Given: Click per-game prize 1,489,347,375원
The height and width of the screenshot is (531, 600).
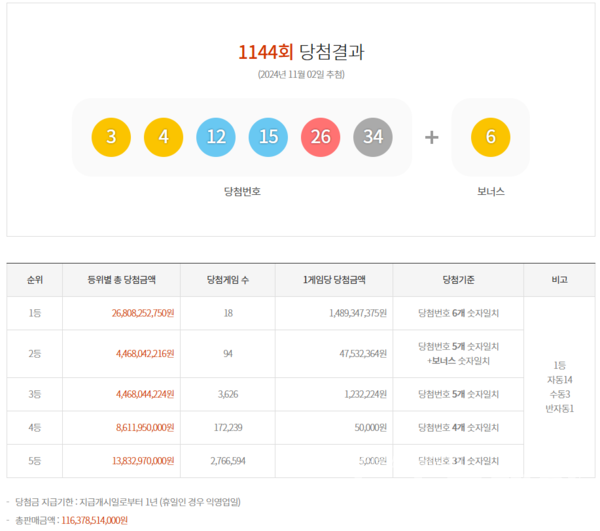Looking at the screenshot, I should 358,313.
